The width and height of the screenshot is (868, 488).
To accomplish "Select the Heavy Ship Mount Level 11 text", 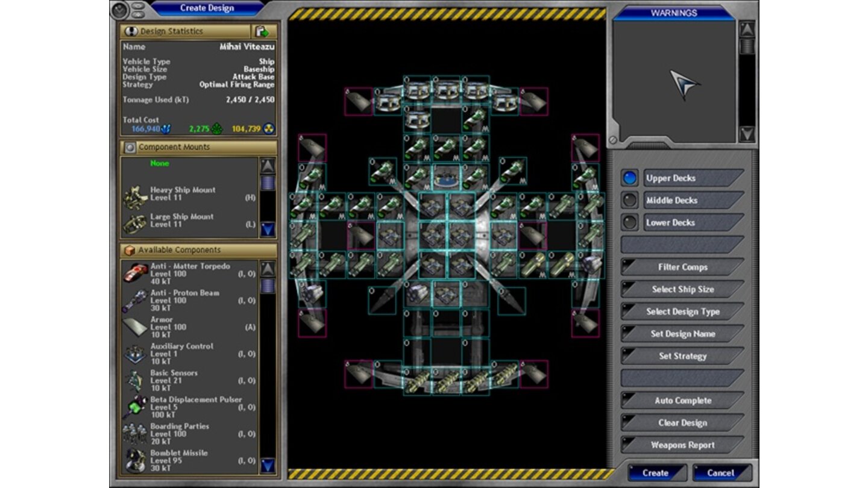I will 183,193.
